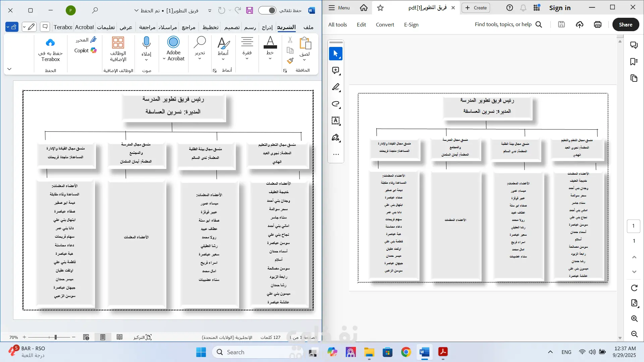Click Sign in at Acrobat top bar
Viewport: 644px width, 362px height.
coord(559,8)
